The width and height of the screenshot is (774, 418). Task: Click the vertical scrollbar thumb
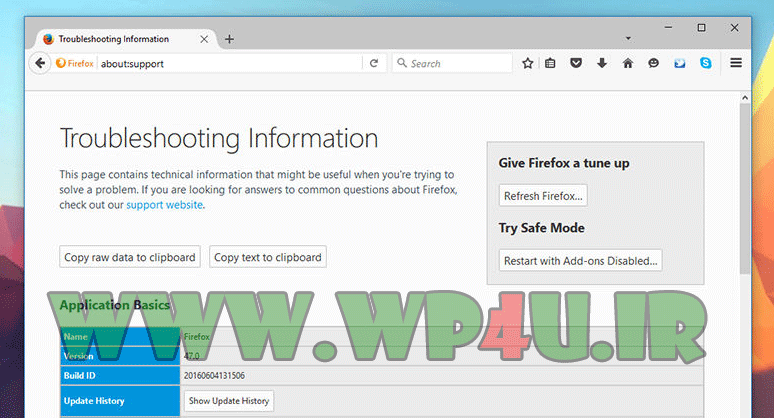pyautogui.click(x=745, y=189)
